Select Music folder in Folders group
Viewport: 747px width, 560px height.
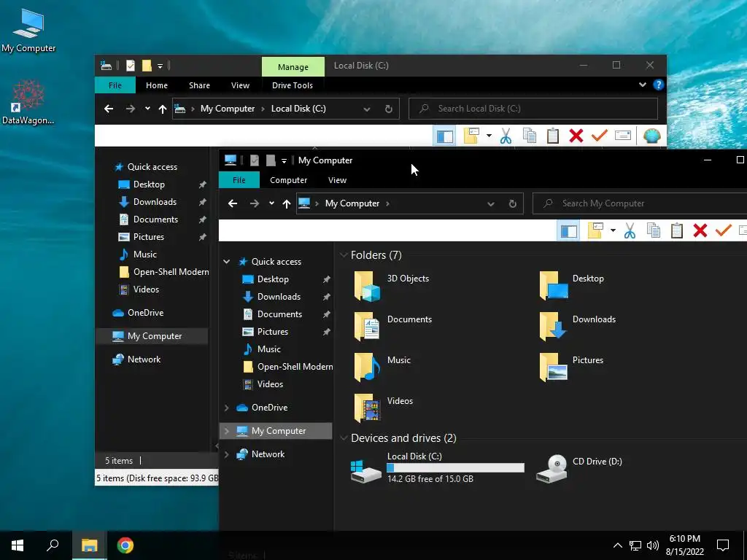382,367
